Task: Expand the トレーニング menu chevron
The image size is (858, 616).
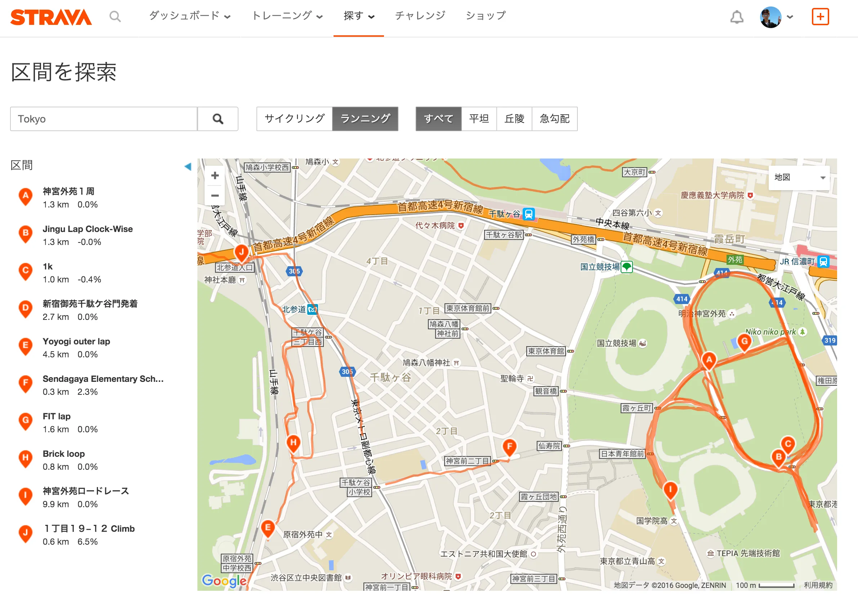Action: (x=320, y=17)
